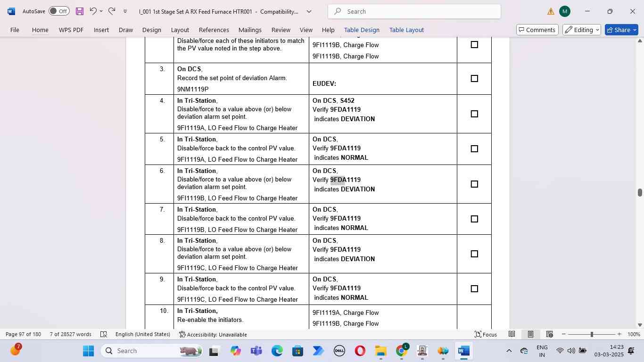
Task: Check the box for step 3 row
Action: [x=474, y=79]
